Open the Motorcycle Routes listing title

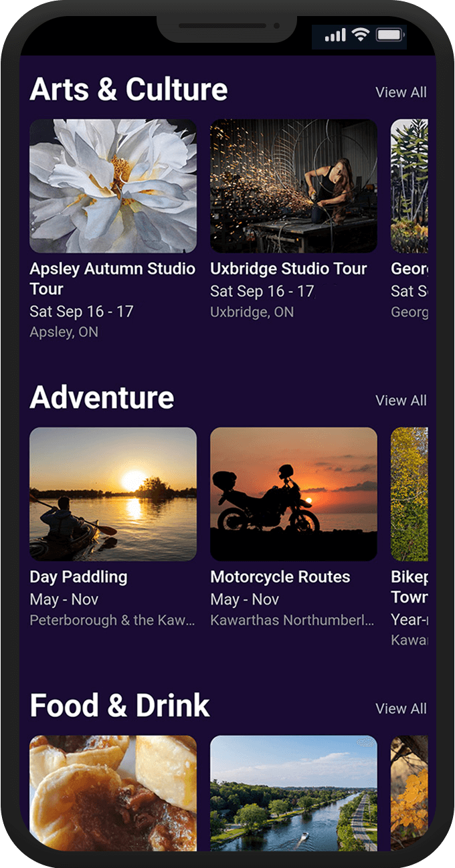(x=280, y=577)
